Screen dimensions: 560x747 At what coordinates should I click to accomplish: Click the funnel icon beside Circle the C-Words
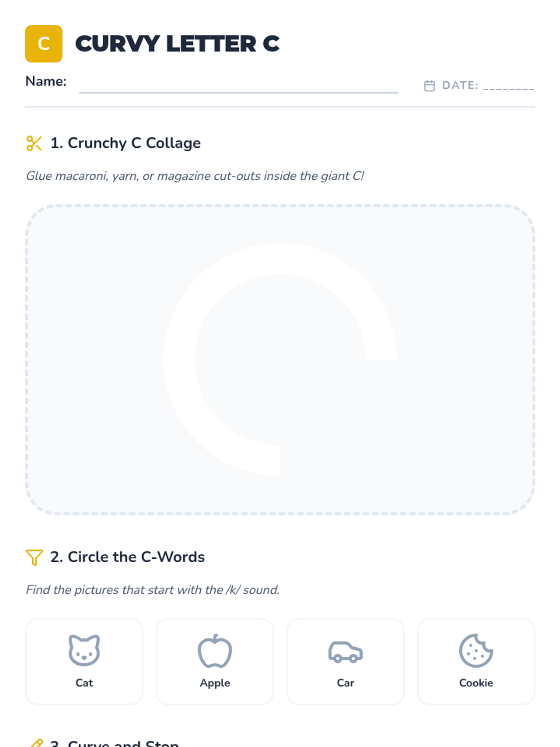coord(34,557)
